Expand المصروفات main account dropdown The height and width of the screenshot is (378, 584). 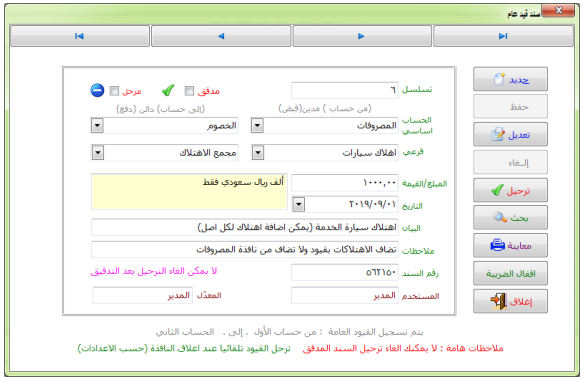pos(257,126)
